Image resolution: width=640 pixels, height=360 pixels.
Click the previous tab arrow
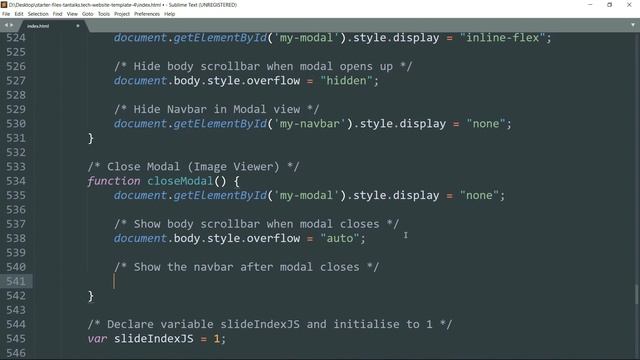pos(6,25)
